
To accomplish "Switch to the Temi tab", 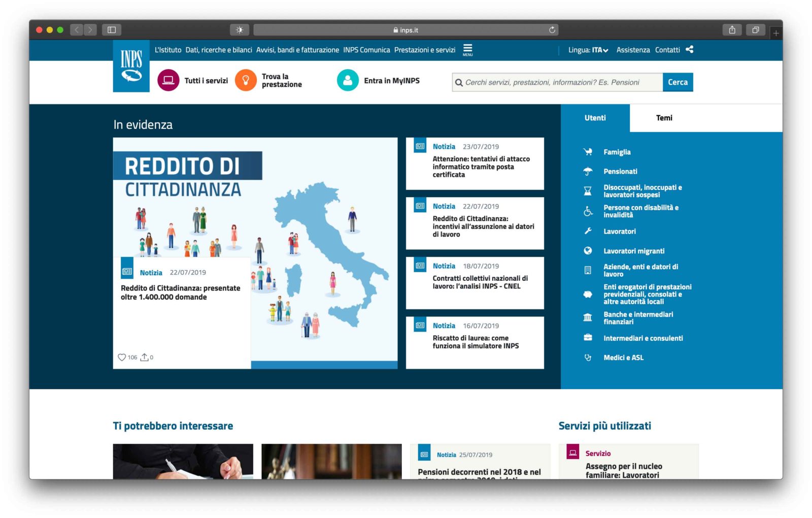I will tap(664, 118).
